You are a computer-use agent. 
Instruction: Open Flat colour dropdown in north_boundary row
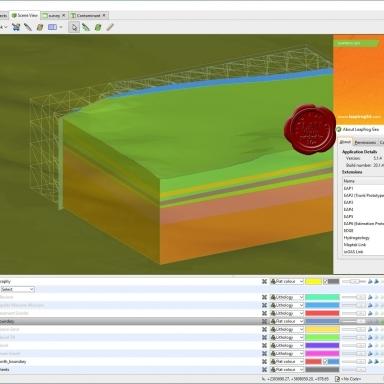287,361
